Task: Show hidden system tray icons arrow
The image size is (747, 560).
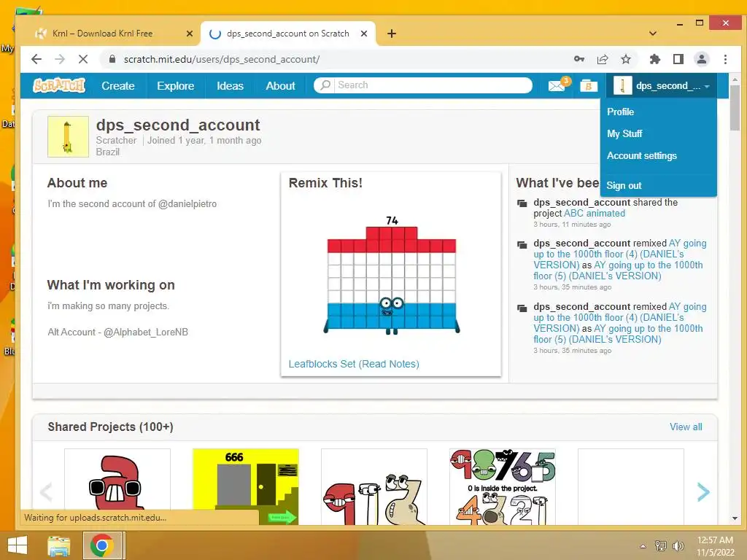Action: [643, 546]
